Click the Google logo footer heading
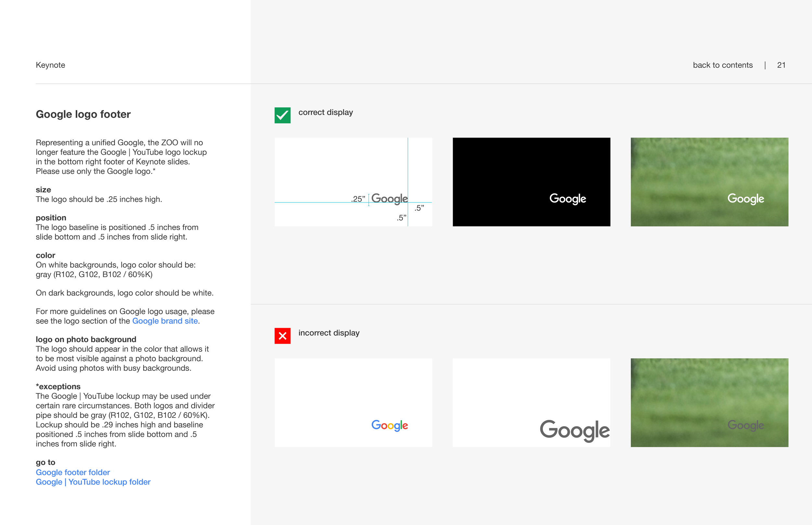Screen dimensions: 812x525 click(x=83, y=114)
